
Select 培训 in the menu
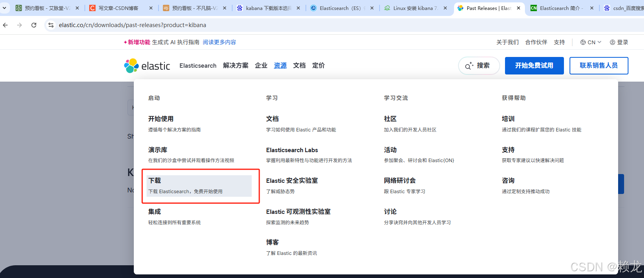point(508,119)
